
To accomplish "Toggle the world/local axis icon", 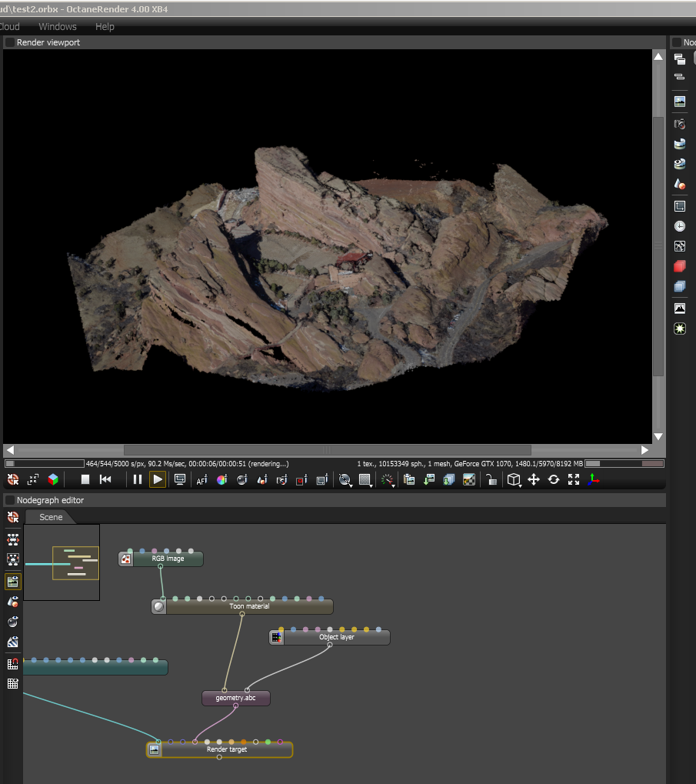I will pos(594,479).
